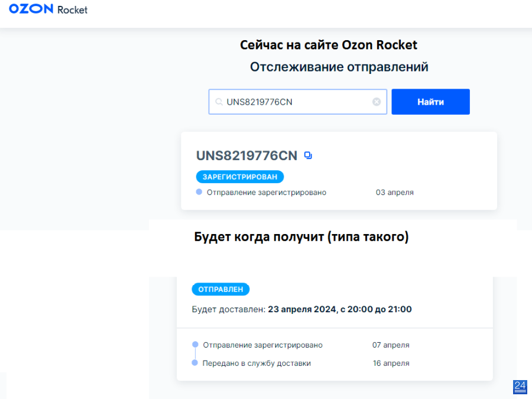
Task: Open the Ozon Rocket logo link
Action: coord(48,9)
